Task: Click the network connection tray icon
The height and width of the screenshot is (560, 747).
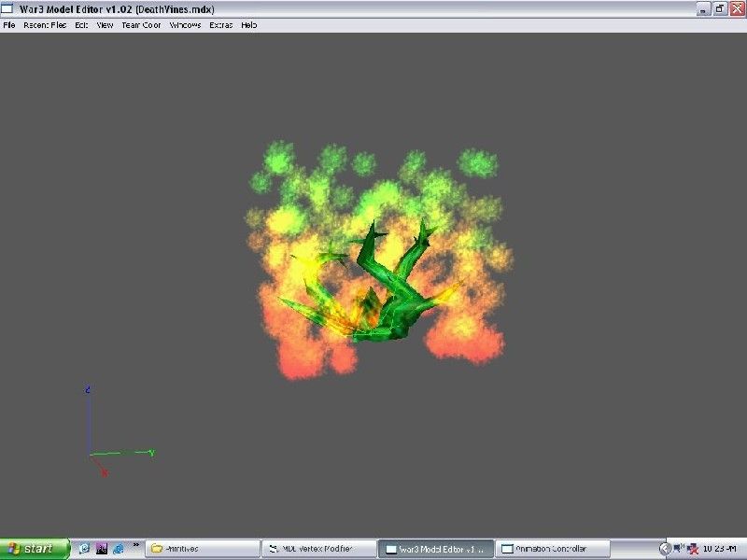Action: (x=679, y=549)
